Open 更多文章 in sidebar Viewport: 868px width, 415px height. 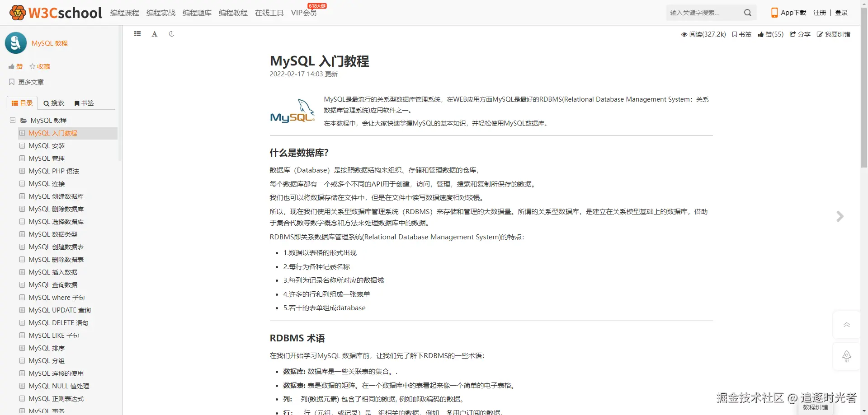(x=26, y=82)
